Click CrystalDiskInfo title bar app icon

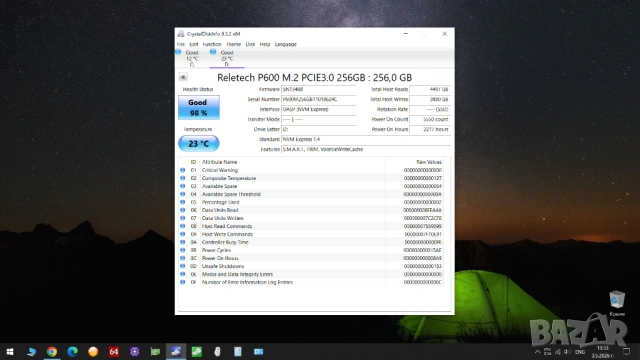pyautogui.click(x=181, y=34)
